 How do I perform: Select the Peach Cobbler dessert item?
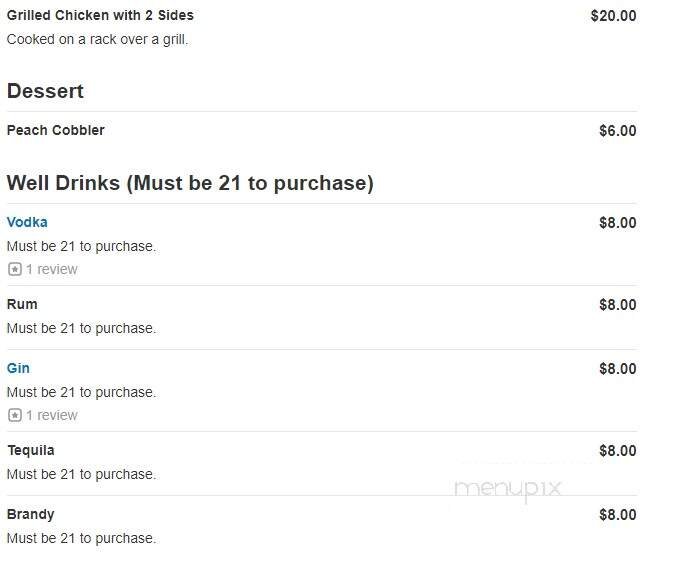click(55, 130)
